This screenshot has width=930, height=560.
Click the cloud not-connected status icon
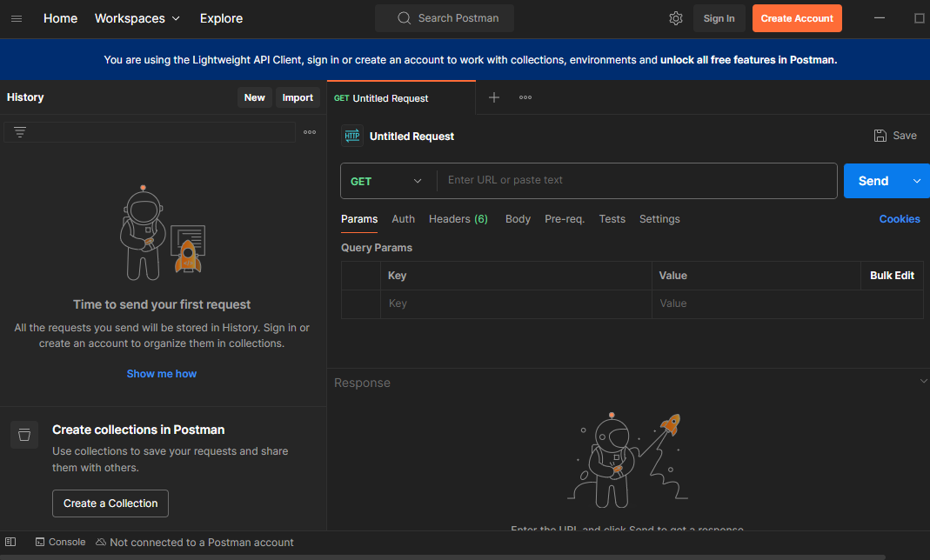click(101, 542)
